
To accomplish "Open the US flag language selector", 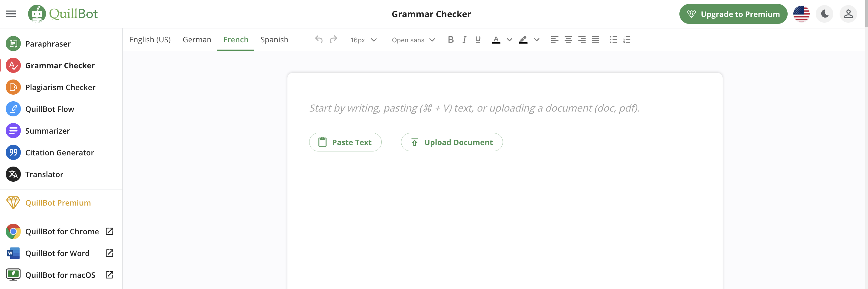I will (801, 14).
